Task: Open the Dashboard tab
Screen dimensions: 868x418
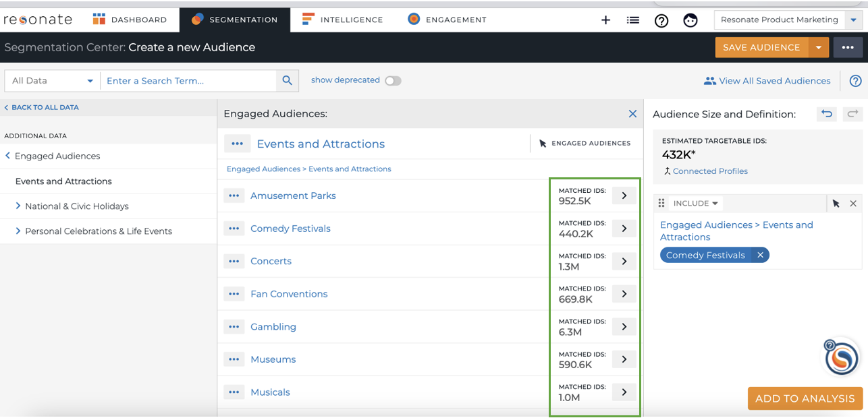Action: [x=130, y=20]
